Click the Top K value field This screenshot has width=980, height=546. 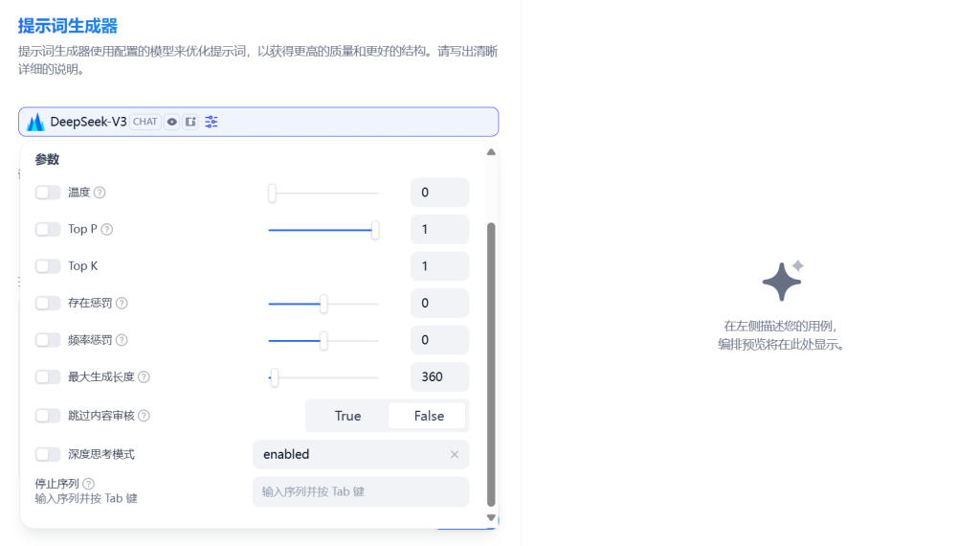pos(439,266)
